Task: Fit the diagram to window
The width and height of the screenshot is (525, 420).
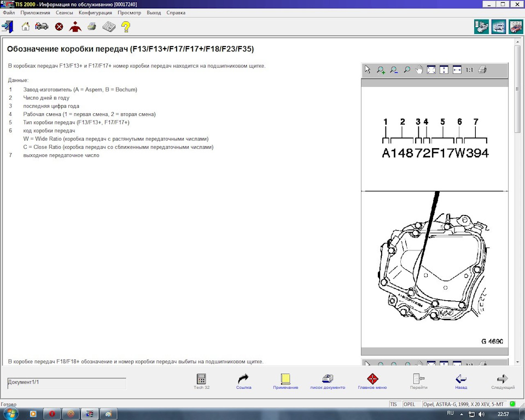Action: pos(431,70)
